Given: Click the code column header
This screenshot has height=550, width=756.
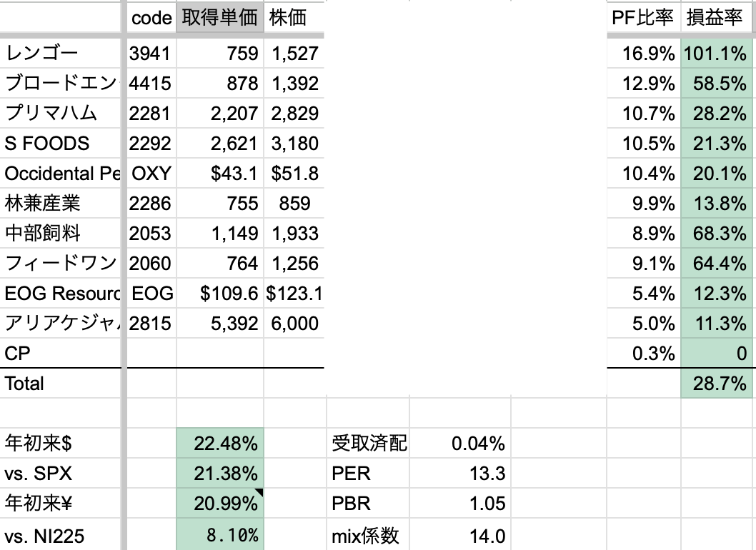Looking at the screenshot, I should coord(151,18).
